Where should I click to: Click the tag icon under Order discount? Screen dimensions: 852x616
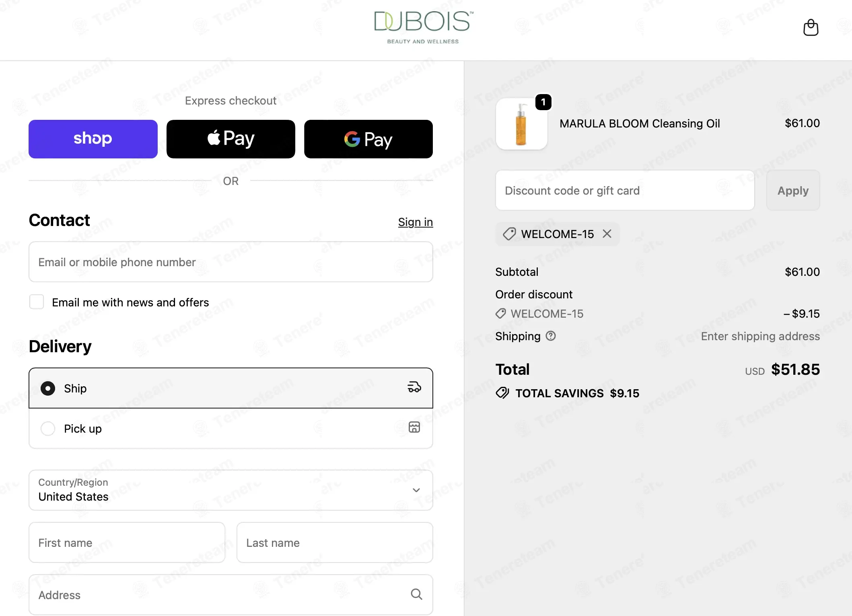[500, 314]
